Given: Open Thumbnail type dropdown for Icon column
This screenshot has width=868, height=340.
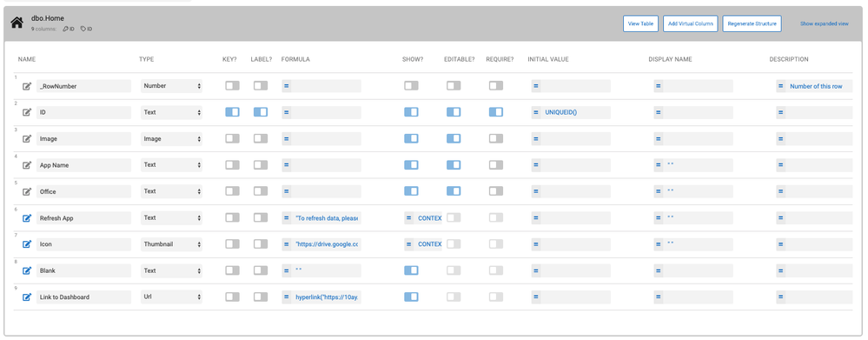Looking at the screenshot, I should click(x=172, y=244).
